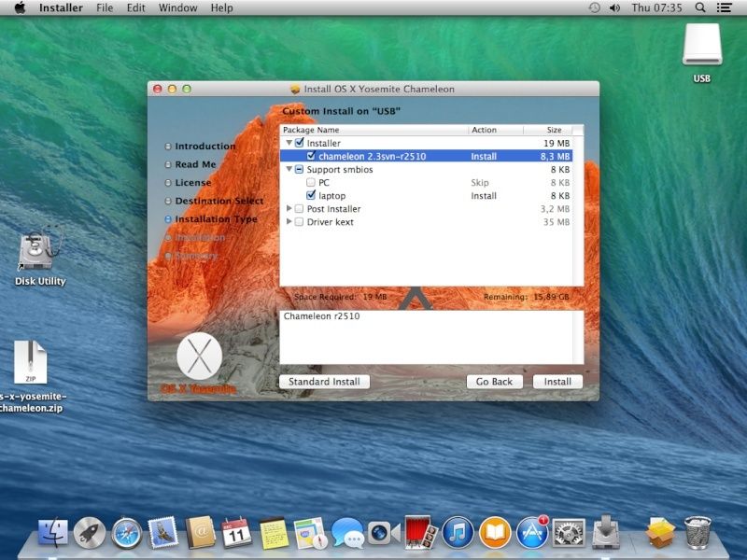Image resolution: width=747 pixels, height=560 pixels.
Task: Click the Size column header
Action: [547, 130]
